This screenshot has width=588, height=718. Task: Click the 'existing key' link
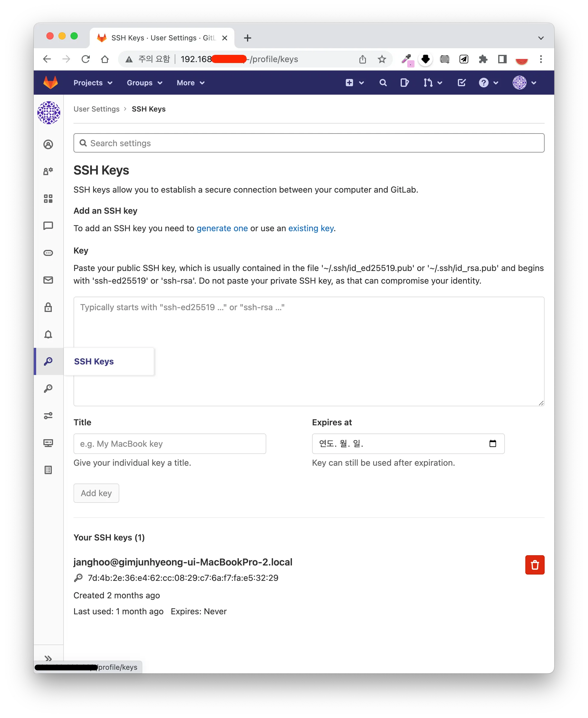pyautogui.click(x=311, y=228)
